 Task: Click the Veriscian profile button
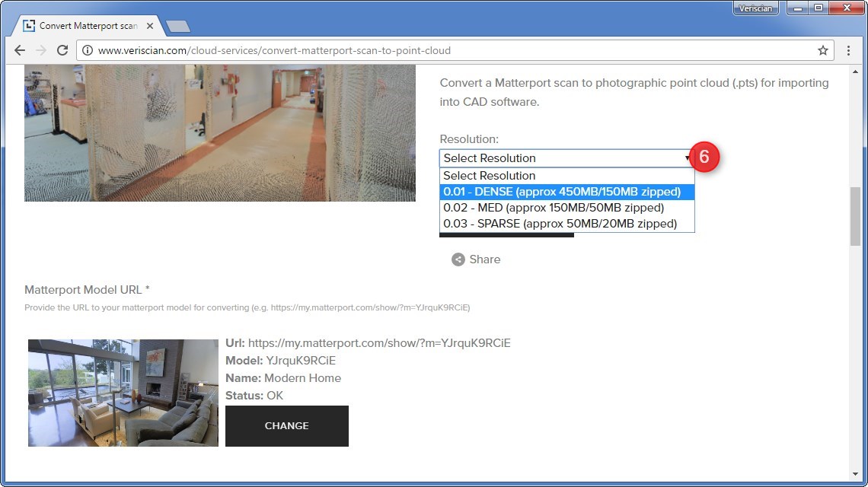pos(755,8)
